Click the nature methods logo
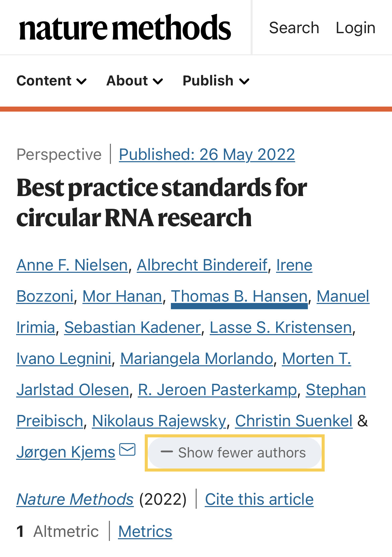The image size is (392, 557). (125, 27)
